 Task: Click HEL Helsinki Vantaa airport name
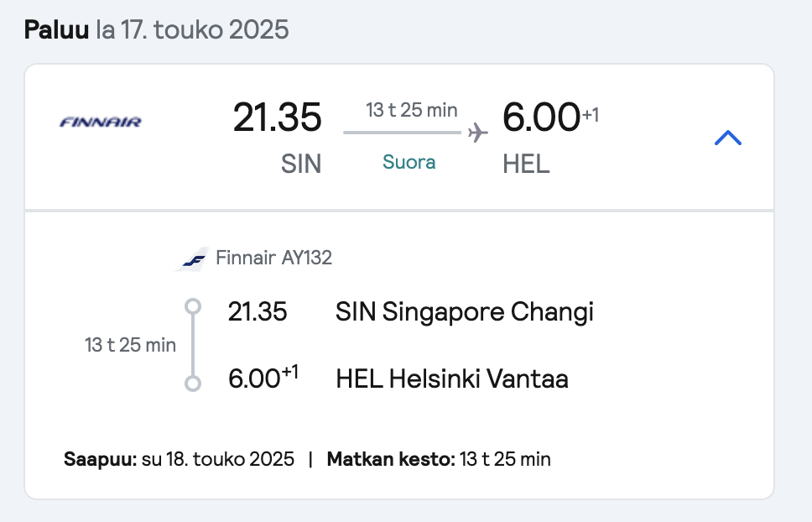pyautogui.click(x=452, y=378)
